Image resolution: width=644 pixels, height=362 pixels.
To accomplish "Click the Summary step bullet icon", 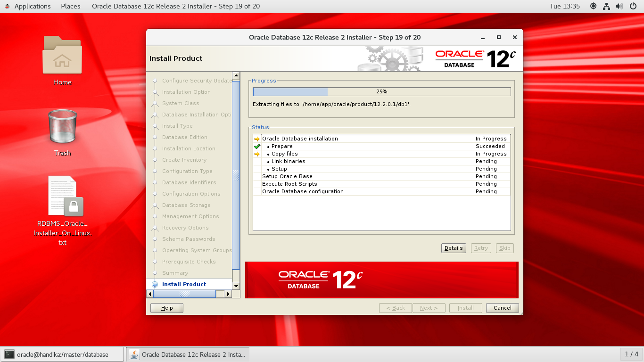I will pos(155,273).
